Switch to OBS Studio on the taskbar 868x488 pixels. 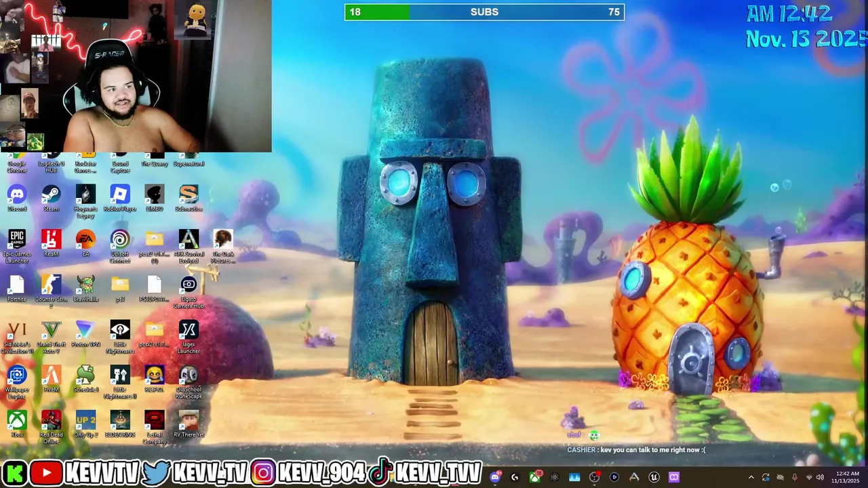click(x=594, y=477)
